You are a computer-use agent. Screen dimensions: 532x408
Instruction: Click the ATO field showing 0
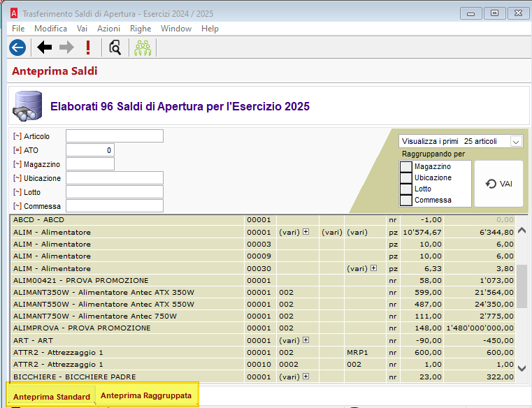pyautogui.click(x=90, y=150)
